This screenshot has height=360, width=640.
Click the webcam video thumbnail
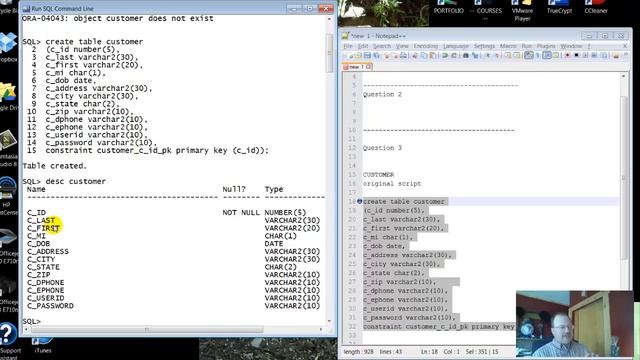click(x=575, y=324)
